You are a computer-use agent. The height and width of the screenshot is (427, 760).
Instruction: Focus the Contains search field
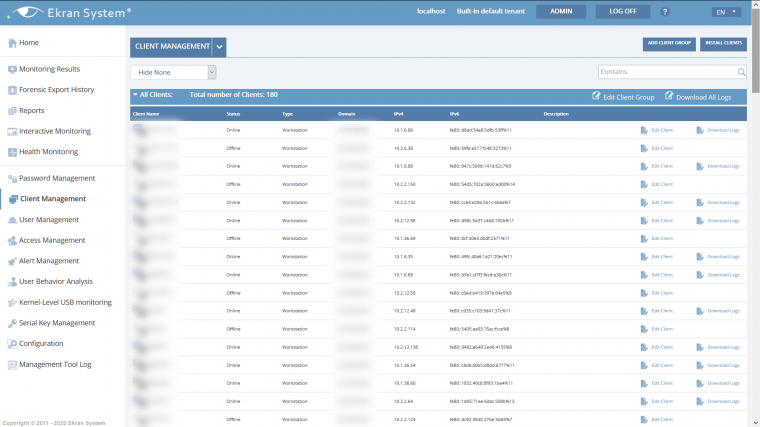click(x=666, y=72)
